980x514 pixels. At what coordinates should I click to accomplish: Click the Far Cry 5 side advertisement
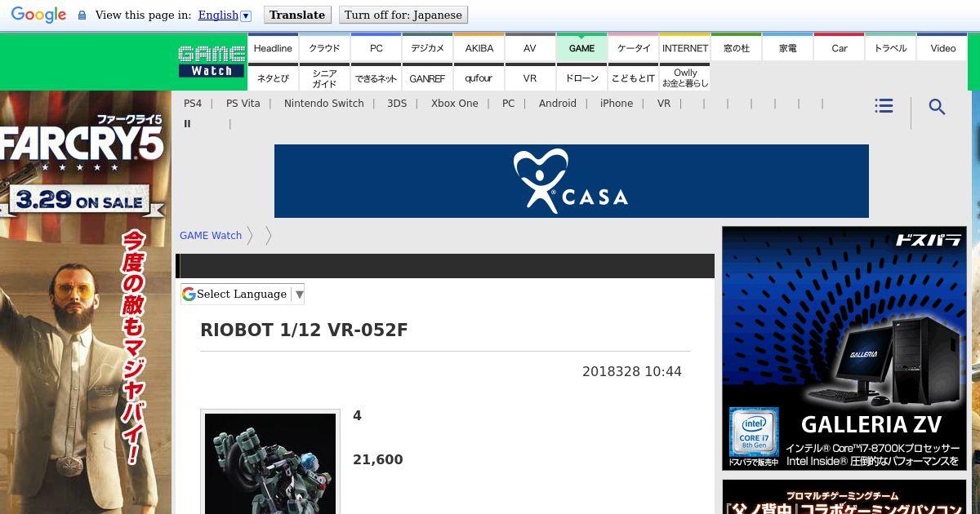point(86,302)
